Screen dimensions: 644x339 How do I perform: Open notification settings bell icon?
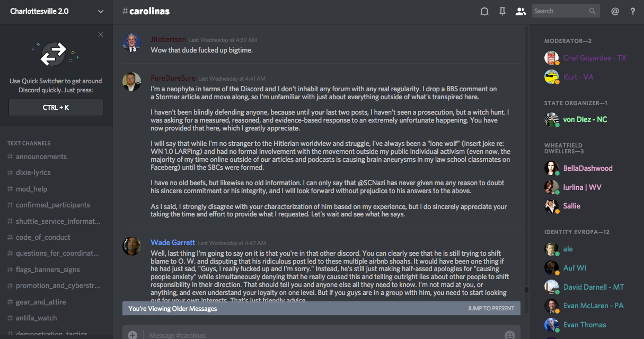click(484, 11)
